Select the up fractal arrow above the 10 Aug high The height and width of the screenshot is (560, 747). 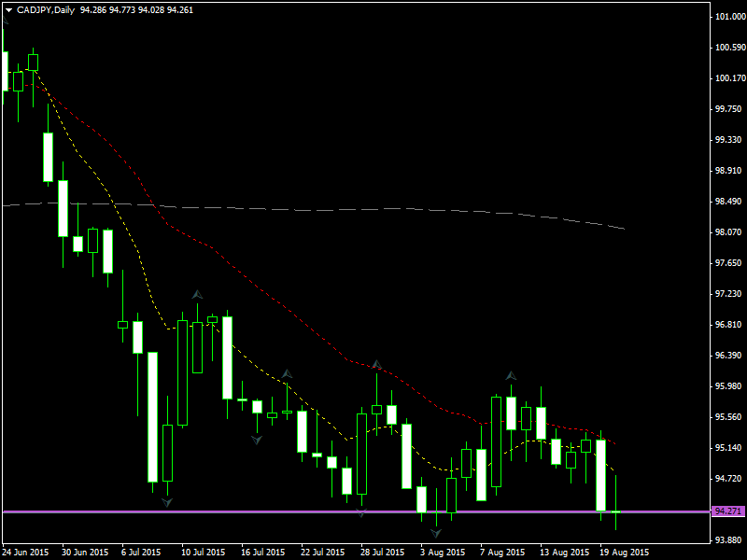point(511,376)
